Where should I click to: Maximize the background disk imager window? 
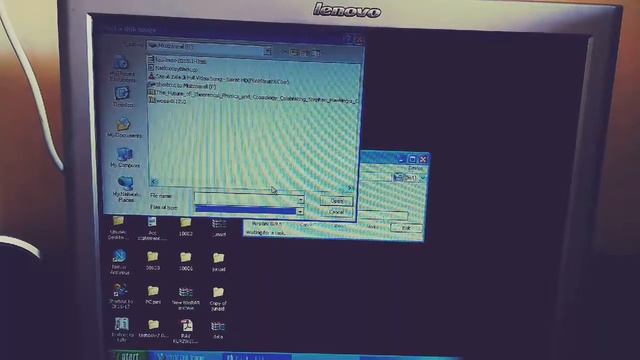point(412,159)
